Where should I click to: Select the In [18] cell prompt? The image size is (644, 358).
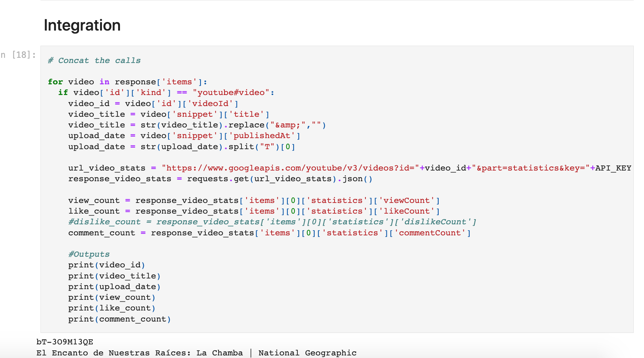click(x=18, y=55)
